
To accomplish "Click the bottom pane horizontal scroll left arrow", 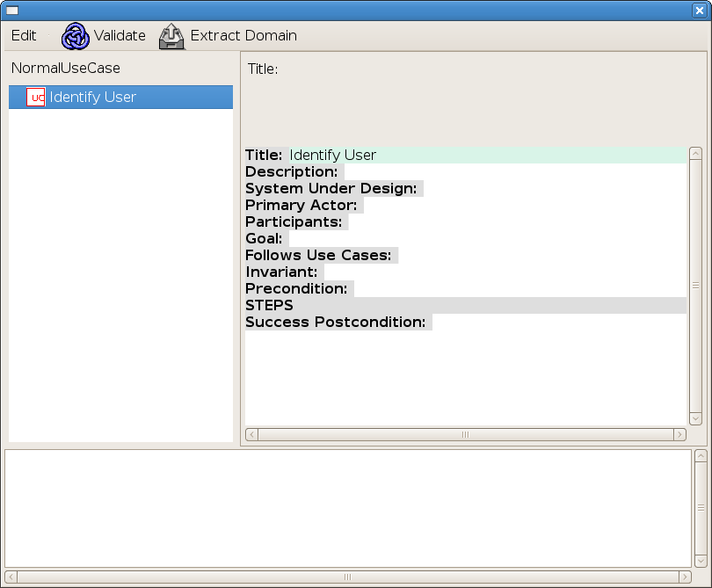I will coord(11,577).
